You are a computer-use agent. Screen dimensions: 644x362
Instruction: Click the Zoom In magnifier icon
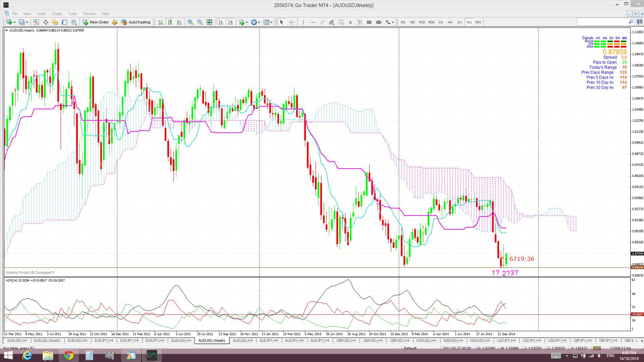190,22
